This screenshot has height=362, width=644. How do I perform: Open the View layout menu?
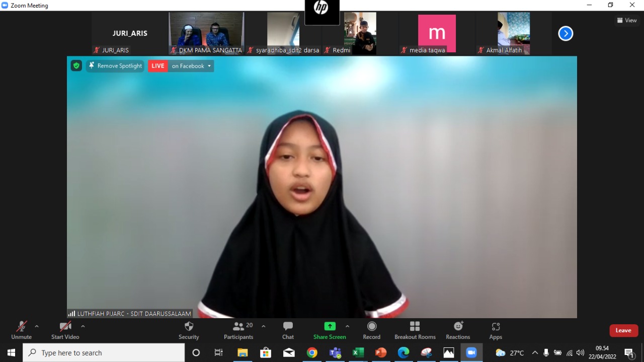627,21
